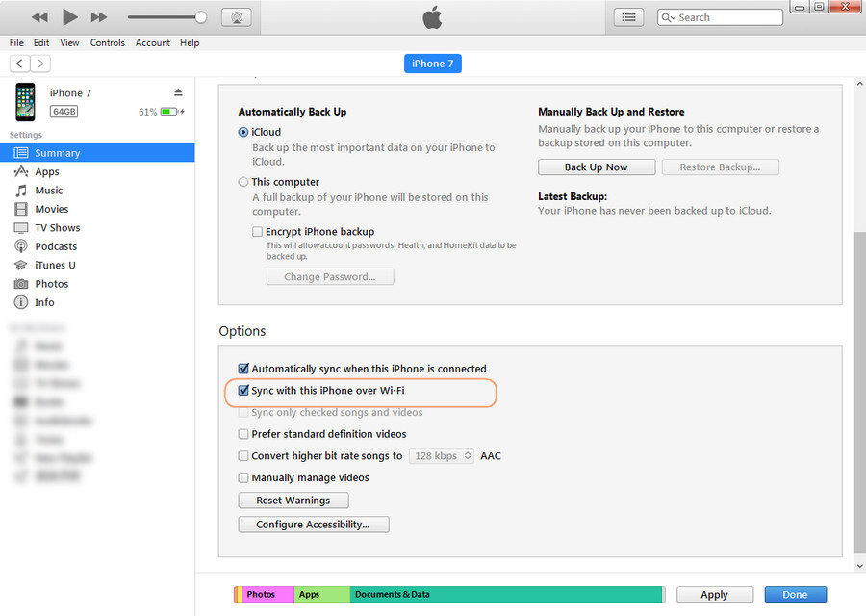The width and height of the screenshot is (866, 616).
Task: Click the Back Up Now button
Action: click(x=596, y=167)
